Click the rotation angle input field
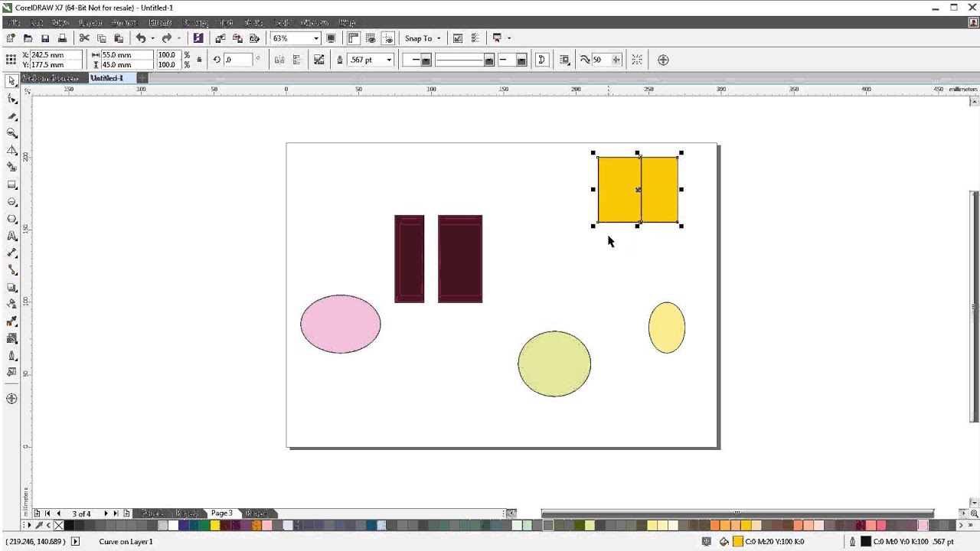Image resolution: width=980 pixels, height=551 pixels. click(237, 60)
